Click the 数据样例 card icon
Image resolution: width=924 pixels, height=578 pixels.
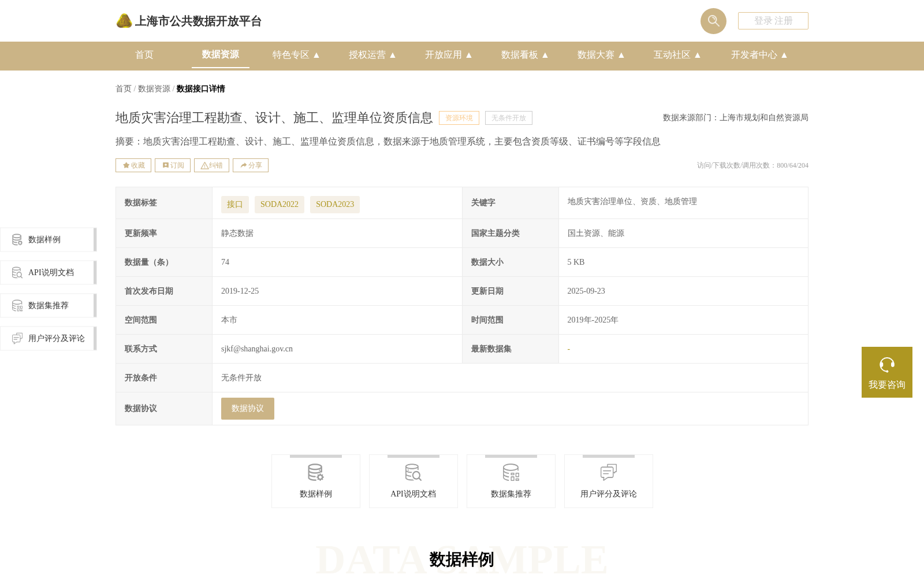[x=316, y=473]
